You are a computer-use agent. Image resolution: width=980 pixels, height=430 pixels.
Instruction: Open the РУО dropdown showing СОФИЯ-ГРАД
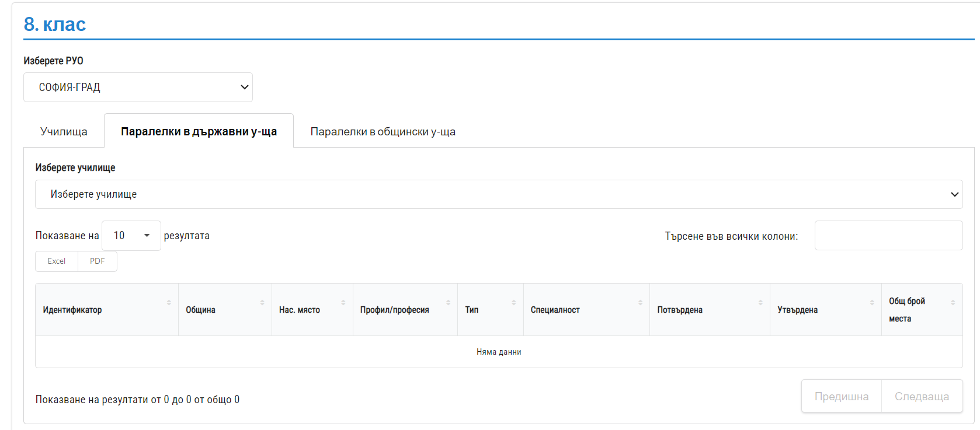point(138,88)
